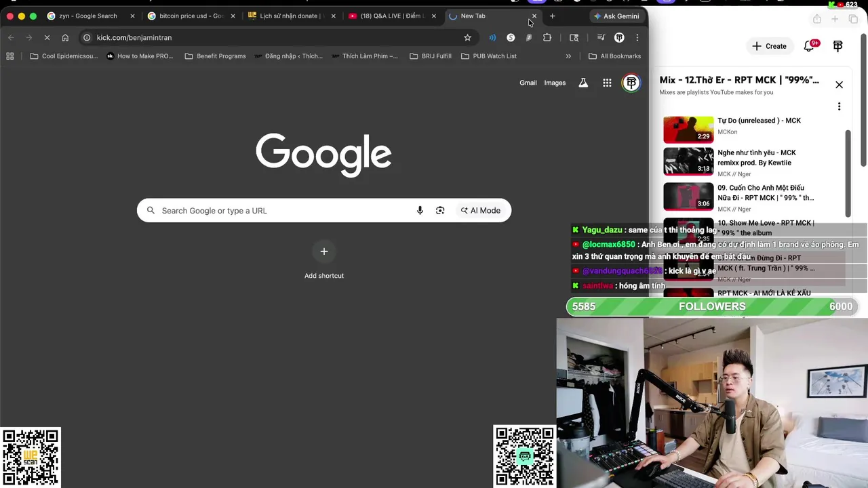This screenshot has width=868, height=488.
Task: Open the Benefit Programs bookmark folder
Action: click(215, 56)
